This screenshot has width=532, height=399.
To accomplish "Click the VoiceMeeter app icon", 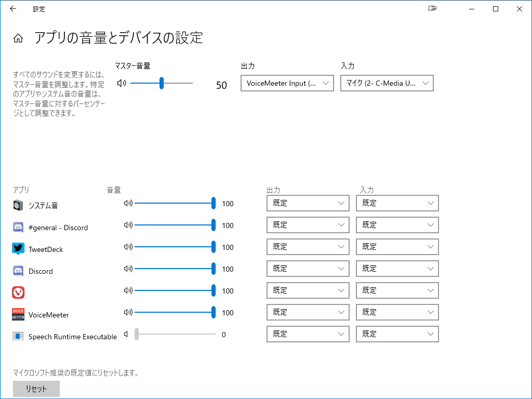I will coord(18,314).
